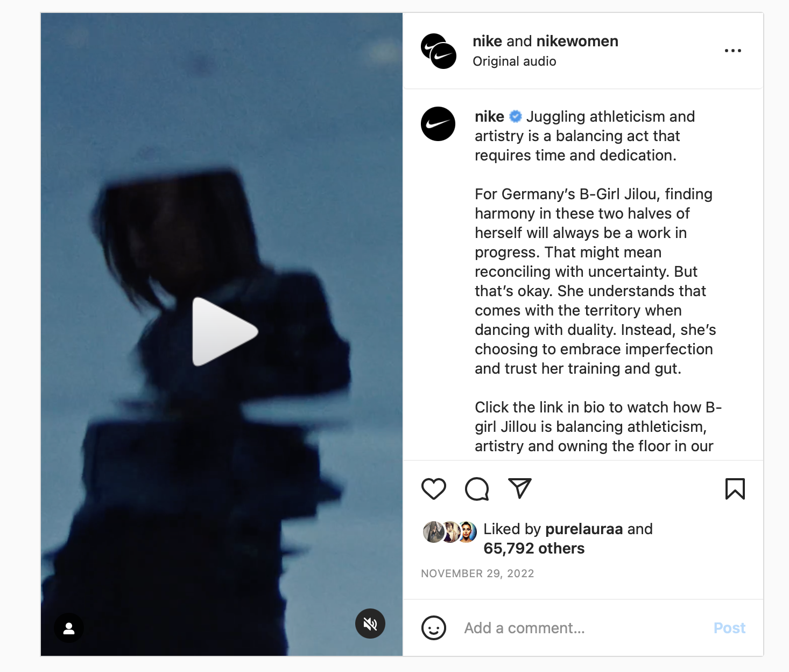Open emoji picker smiley icon
This screenshot has width=789, height=672.
pos(434,628)
